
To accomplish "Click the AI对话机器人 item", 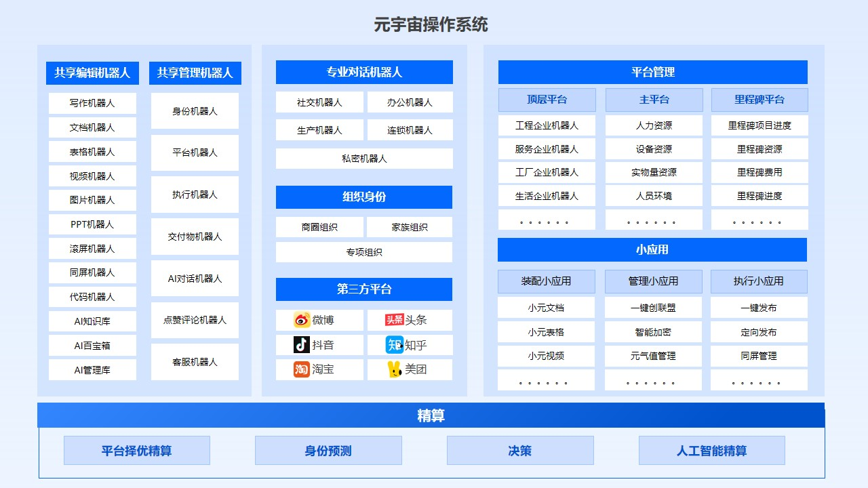I will click(x=195, y=279).
